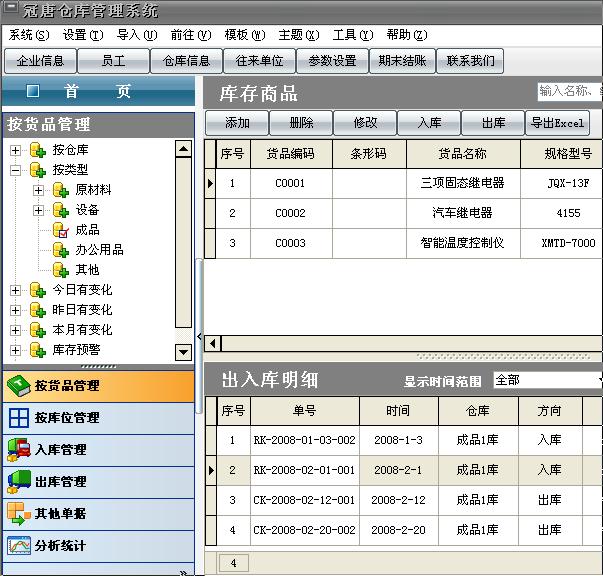603x576 pixels.
Task: Click the 今日有变化 folder icon
Action: 38,290
